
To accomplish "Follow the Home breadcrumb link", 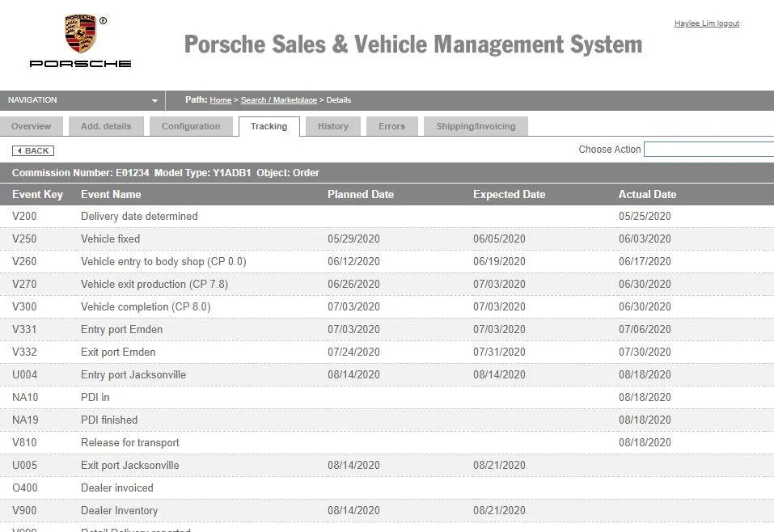I will pyautogui.click(x=221, y=100).
